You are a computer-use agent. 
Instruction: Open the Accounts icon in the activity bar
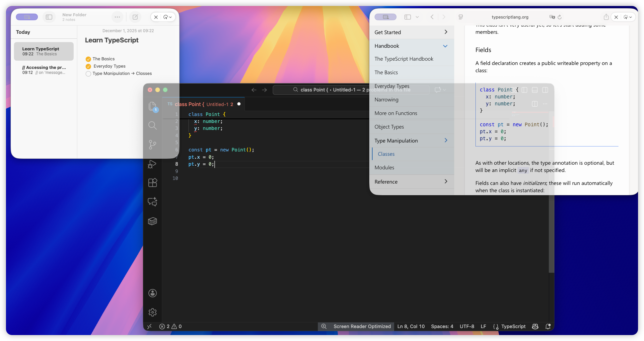[x=153, y=293]
